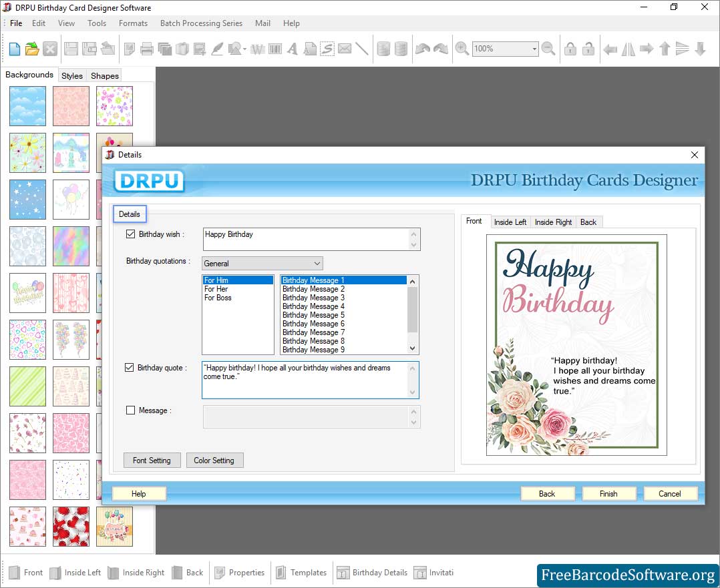
Task: Switch to the Inside Right preview tab
Action: [x=553, y=222]
